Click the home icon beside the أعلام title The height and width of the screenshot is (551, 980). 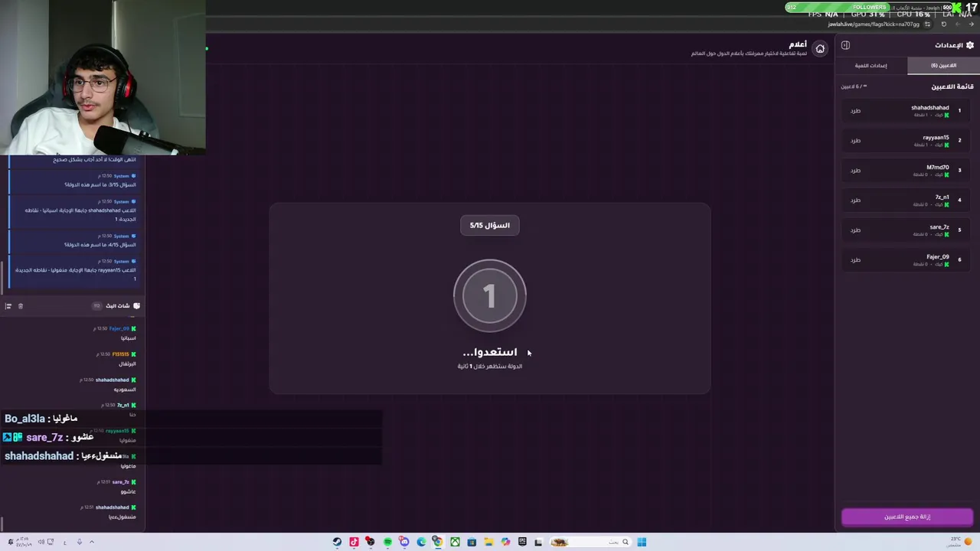(x=820, y=49)
